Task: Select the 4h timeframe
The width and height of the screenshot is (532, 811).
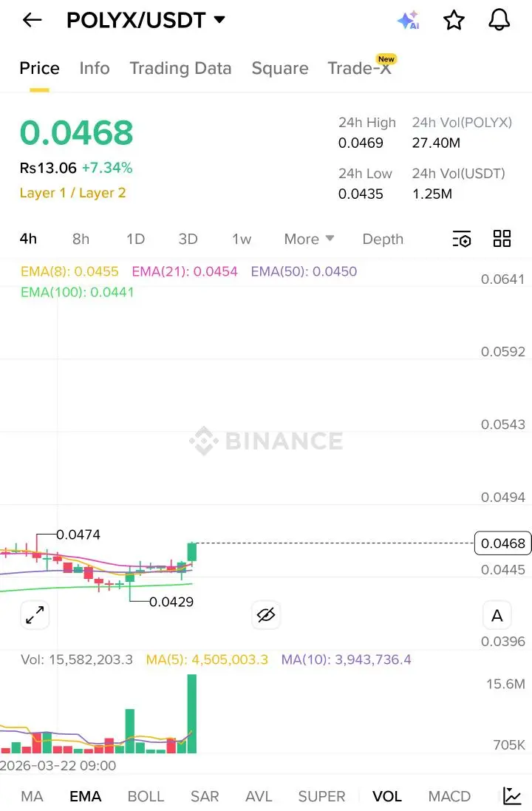Action: [28, 239]
